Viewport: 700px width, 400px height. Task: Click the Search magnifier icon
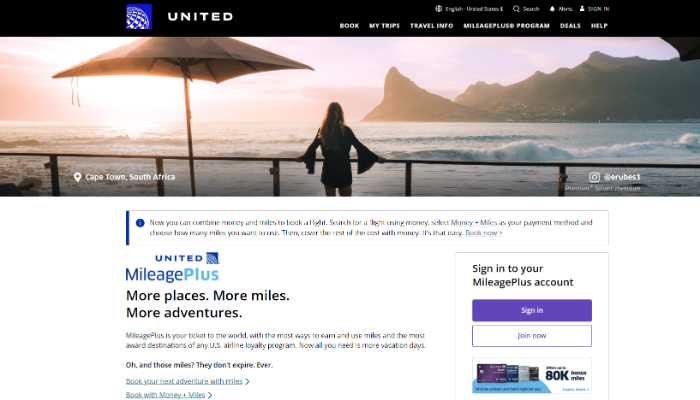[x=516, y=8]
